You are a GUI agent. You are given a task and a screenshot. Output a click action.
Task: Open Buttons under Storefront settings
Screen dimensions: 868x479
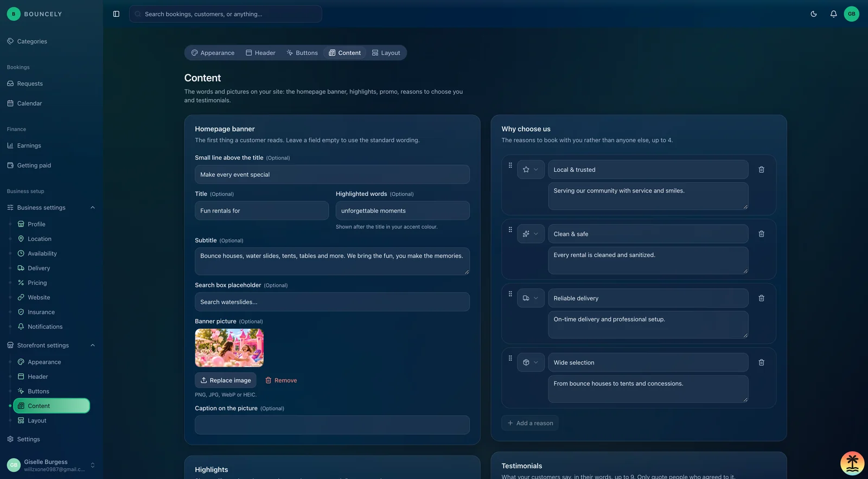38,391
